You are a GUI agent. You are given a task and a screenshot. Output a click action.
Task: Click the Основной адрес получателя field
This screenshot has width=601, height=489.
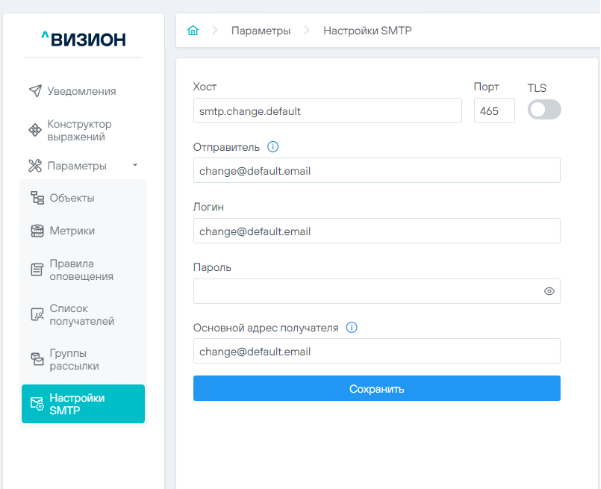(377, 351)
